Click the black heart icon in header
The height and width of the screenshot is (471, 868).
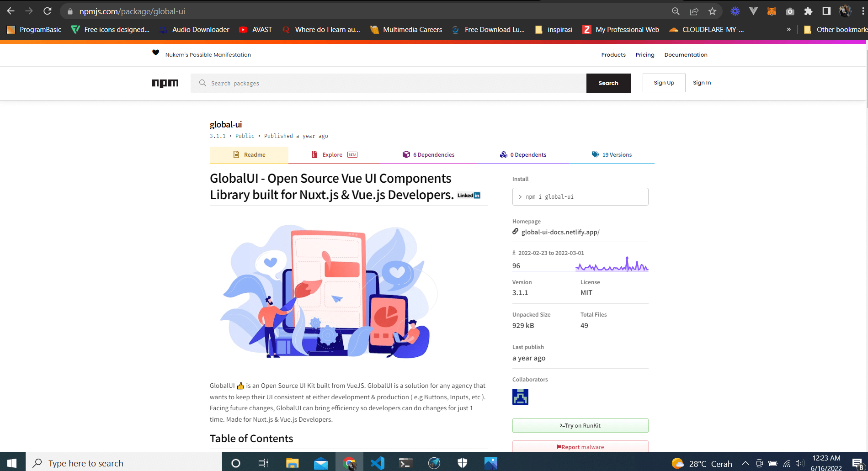155,53
